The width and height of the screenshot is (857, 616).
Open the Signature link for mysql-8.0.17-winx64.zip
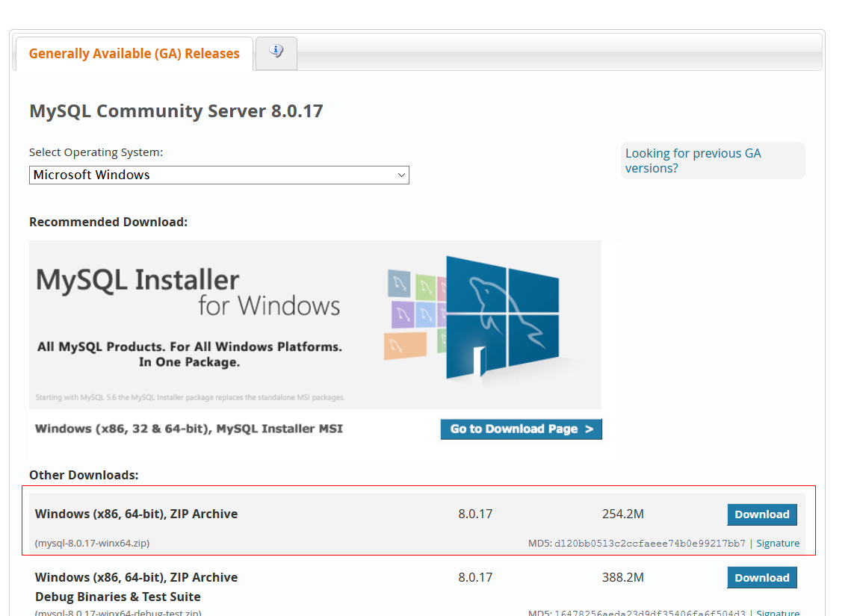click(777, 543)
